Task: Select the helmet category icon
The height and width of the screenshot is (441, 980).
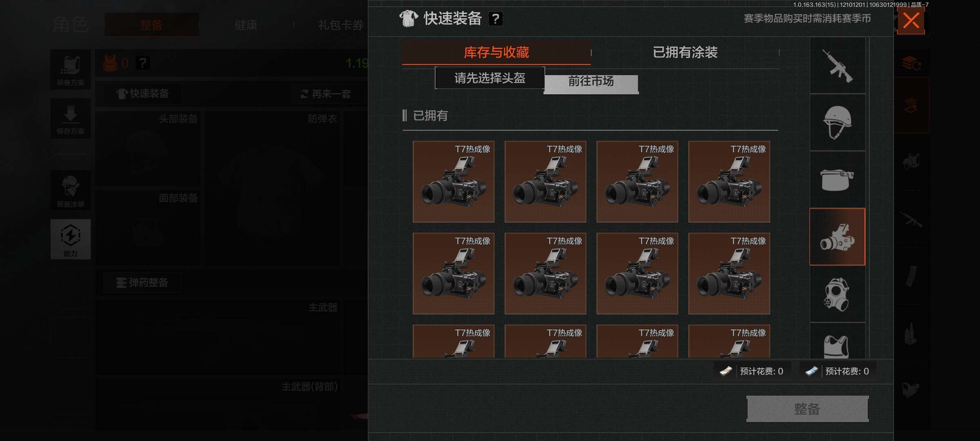Action: pyautogui.click(x=837, y=122)
